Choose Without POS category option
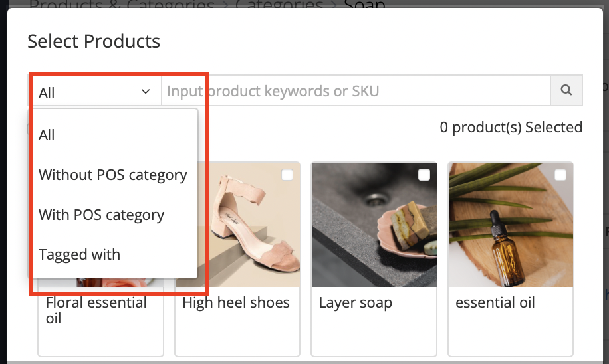The height and width of the screenshot is (364, 609). click(x=113, y=175)
